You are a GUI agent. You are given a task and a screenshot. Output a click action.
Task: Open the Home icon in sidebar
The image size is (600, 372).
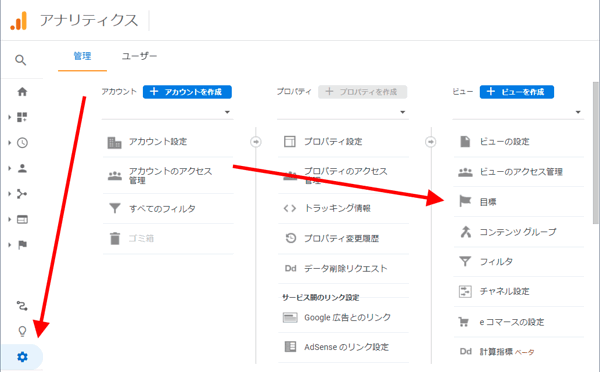click(x=22, y=92)
